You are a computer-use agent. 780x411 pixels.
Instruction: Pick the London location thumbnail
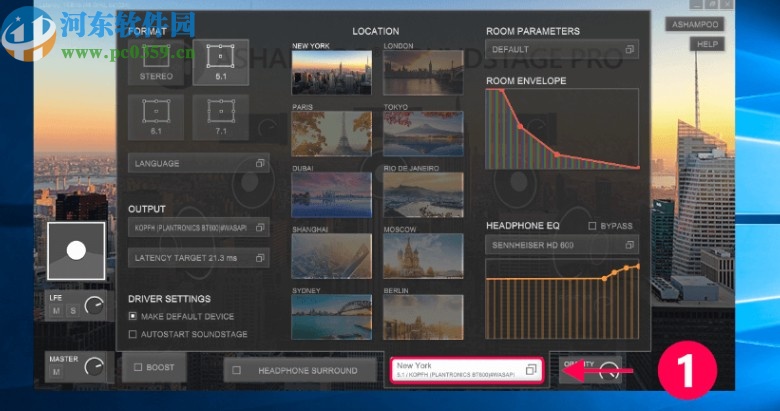coord(423,72)
